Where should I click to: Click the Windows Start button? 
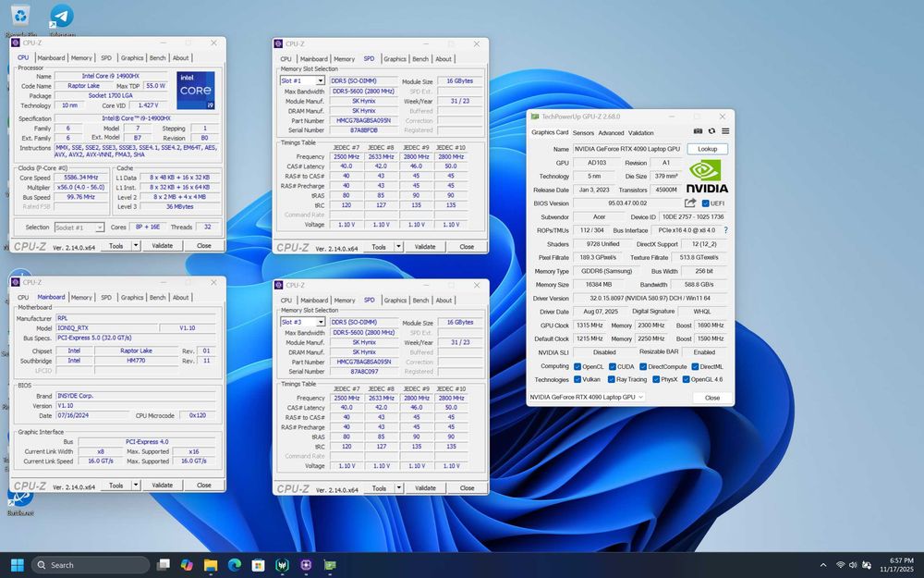point(17,565)
